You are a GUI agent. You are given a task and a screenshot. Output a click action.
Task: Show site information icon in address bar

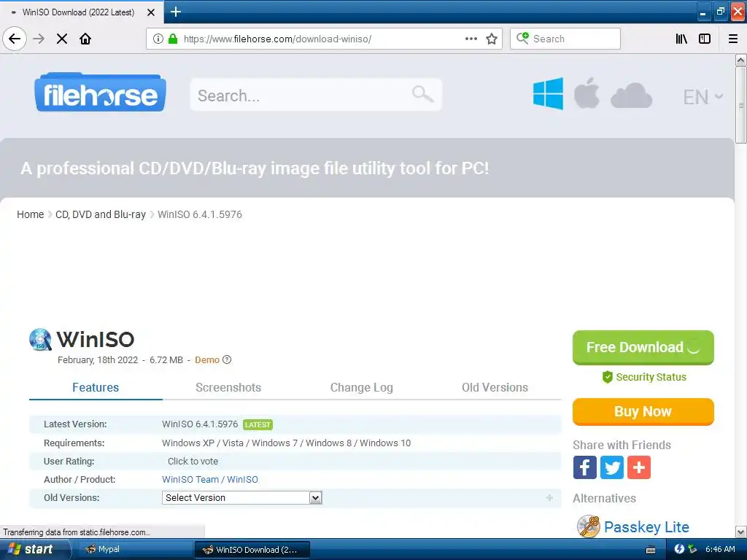(x=158, y=39)
